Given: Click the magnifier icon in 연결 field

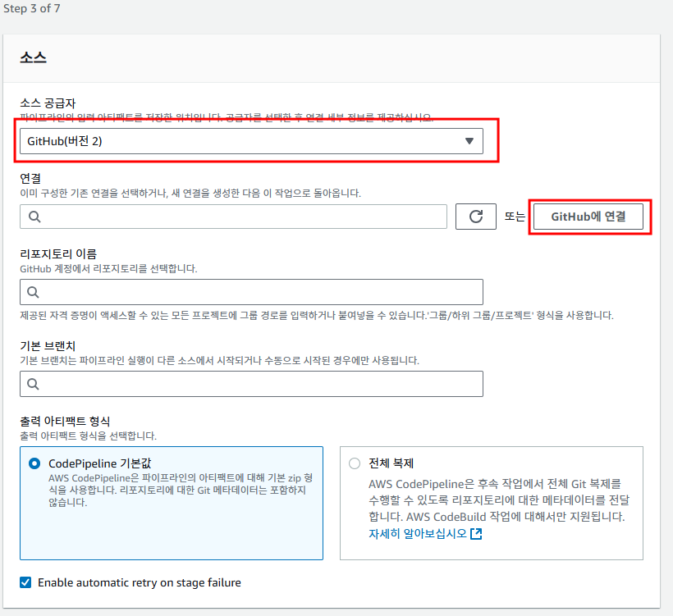Looking at the screenshot, I should pos(34,217).
